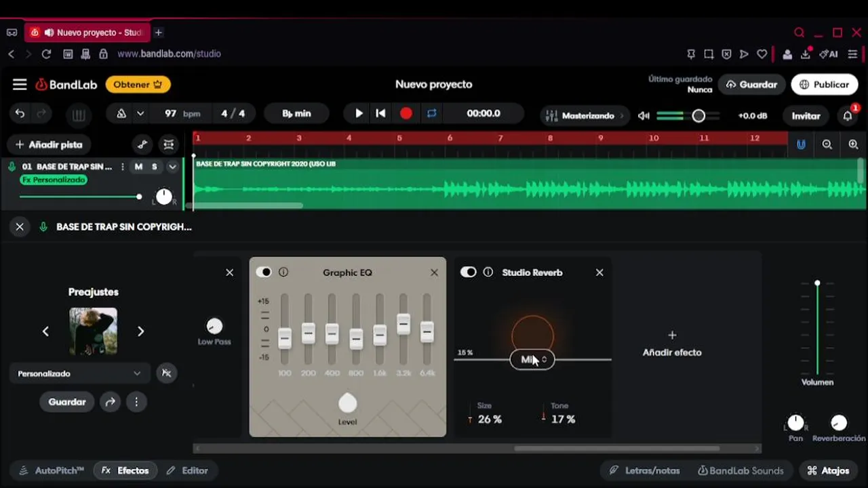Click the Low Pass knob
This screenshot has width=868, height=488.
[214, 326]
